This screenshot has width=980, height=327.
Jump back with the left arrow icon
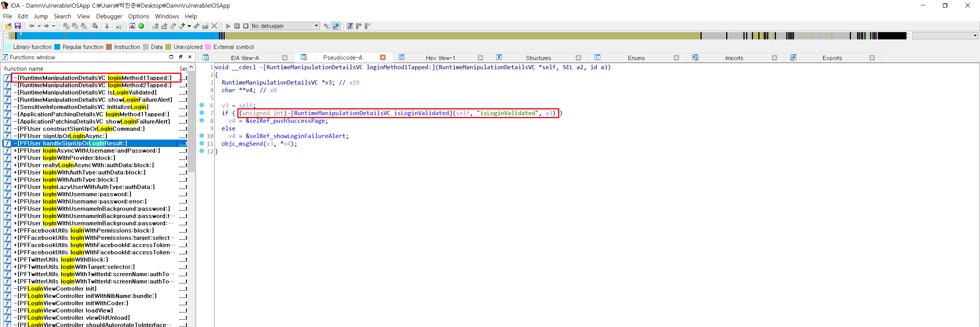pos(31,26)
